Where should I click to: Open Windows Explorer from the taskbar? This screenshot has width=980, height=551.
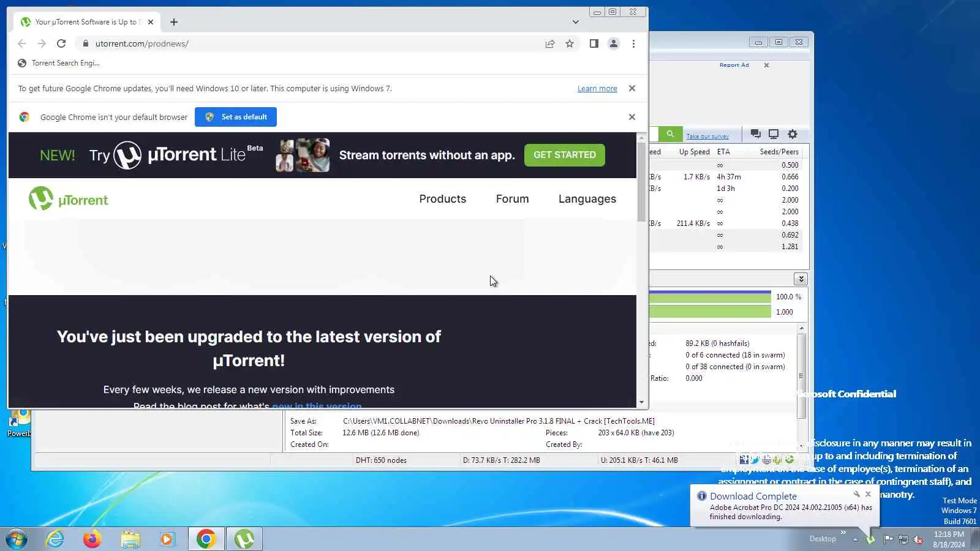[x=130, y=539]
